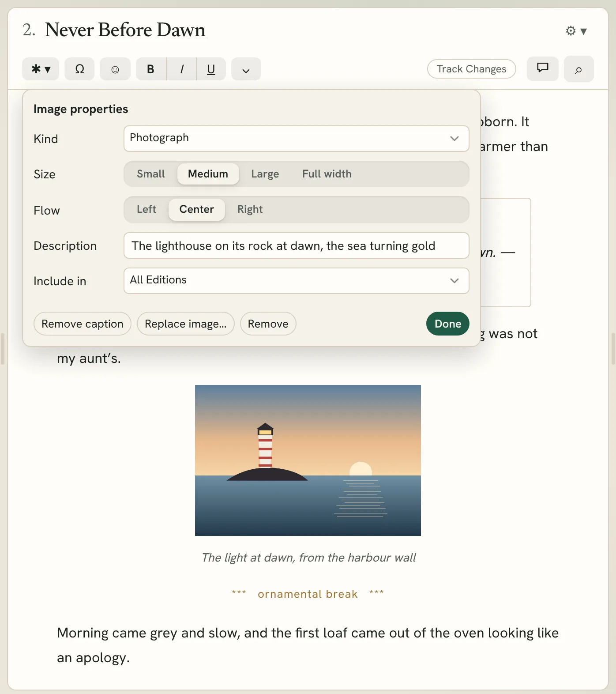Click the chapter title Never Before Dawn
Viewport: 616px width, 694px height.
pos(125,30)
